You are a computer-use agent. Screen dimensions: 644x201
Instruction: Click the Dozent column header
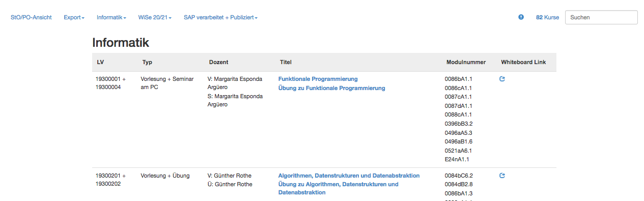tap(218, 62)
